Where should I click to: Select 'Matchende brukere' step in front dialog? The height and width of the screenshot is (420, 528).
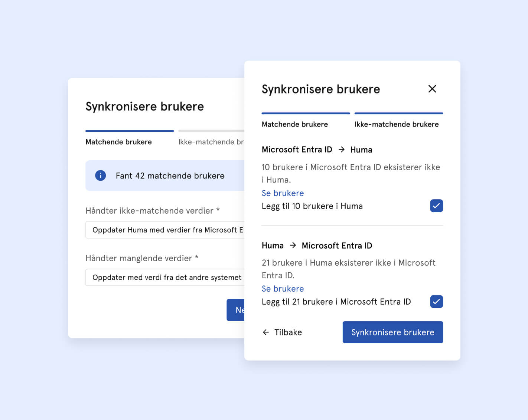(295, 124)
